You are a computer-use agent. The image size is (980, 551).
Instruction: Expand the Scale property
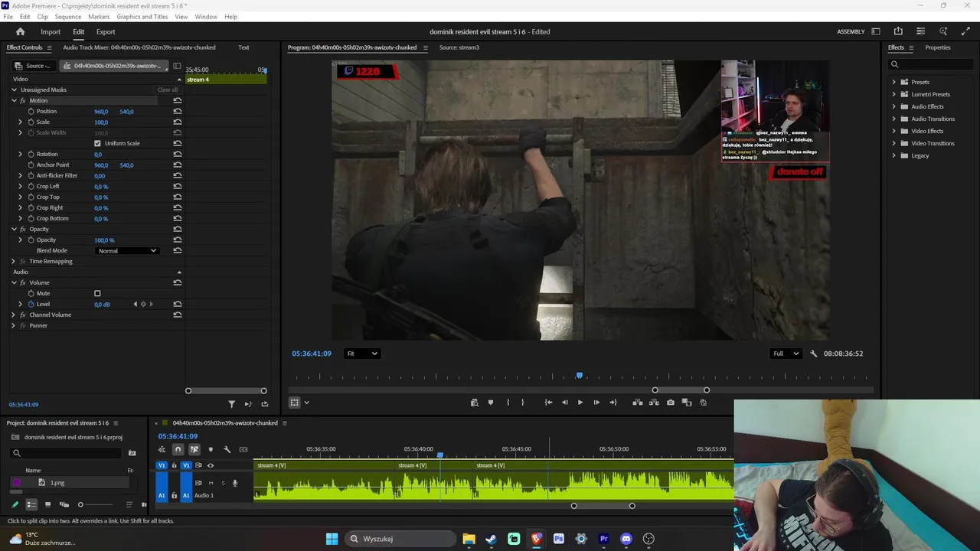[21, 122]
